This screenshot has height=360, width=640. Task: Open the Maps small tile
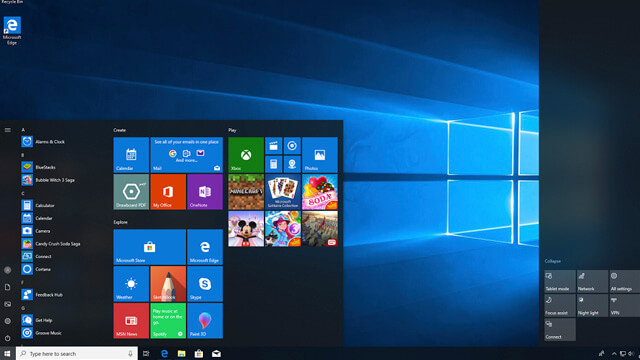pyautogui.click(x=292, y=164)
